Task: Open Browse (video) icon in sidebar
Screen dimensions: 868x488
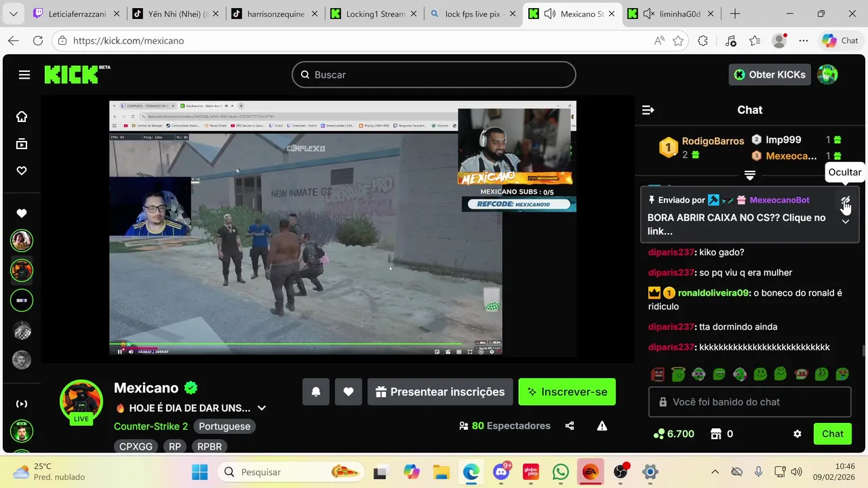Action: pyautogui.click(x=22, y=144)
